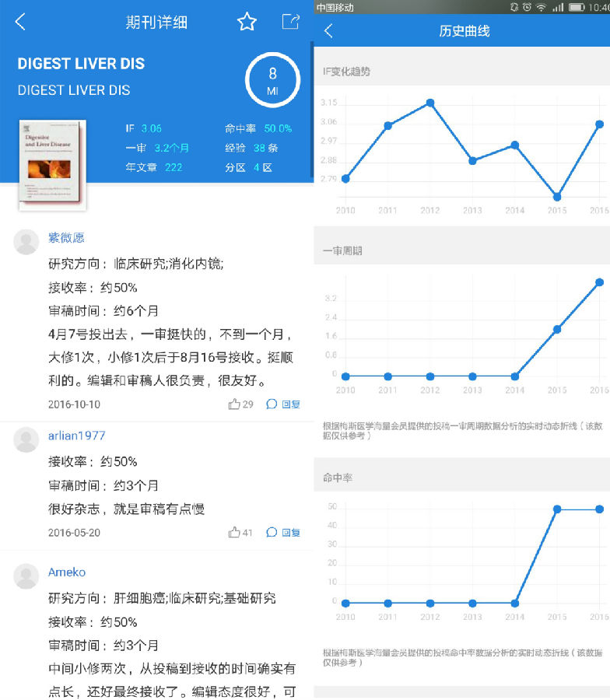Open the Digestive and Liver Disease cover thumbnail
Image resolution: width=610 pixels, height=700 pixels.
(52, 165)
